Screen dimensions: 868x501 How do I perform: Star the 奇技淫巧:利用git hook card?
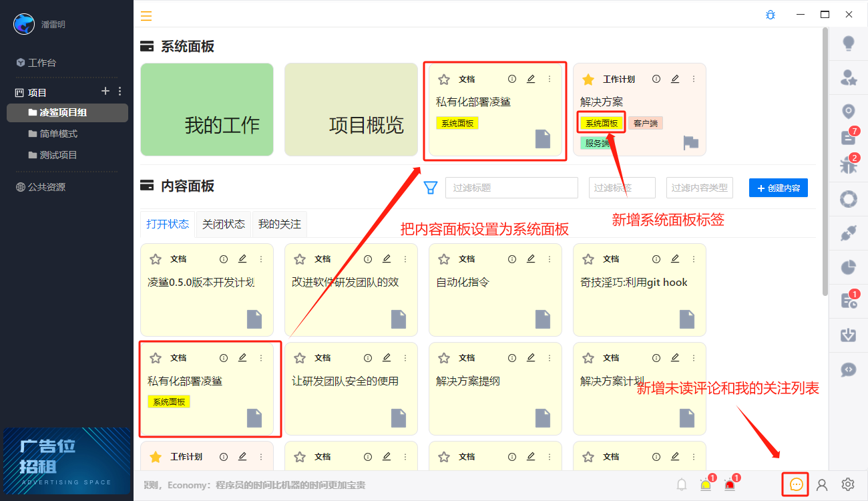(x=588, y=259)
